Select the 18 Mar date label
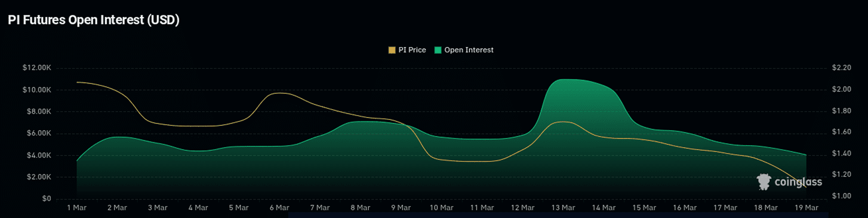Viewport: 868px width, 218px height. pyautogui.click(x=766, y=208)
